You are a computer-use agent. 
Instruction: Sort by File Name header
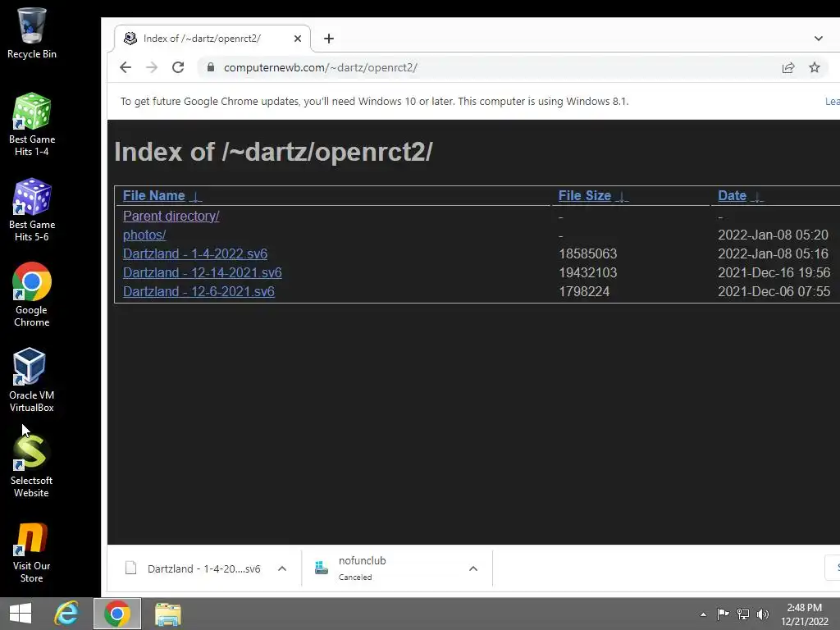(153, 195)
